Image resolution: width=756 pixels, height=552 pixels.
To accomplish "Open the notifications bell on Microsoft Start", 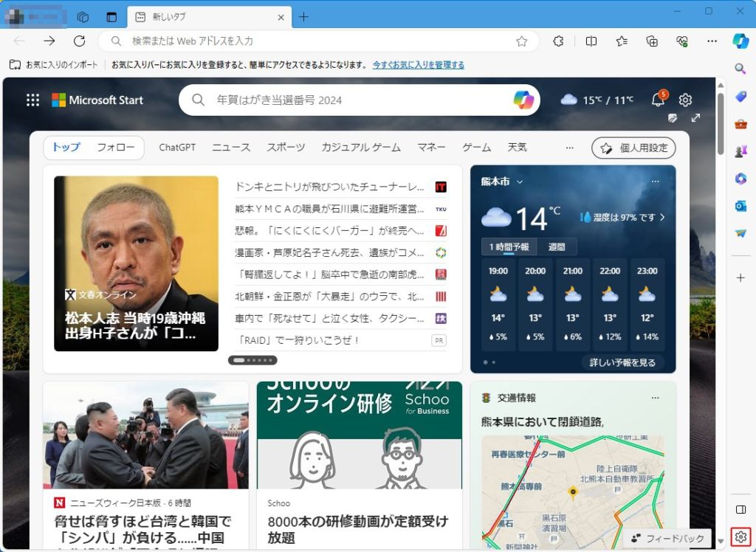I will pos(658,100).
